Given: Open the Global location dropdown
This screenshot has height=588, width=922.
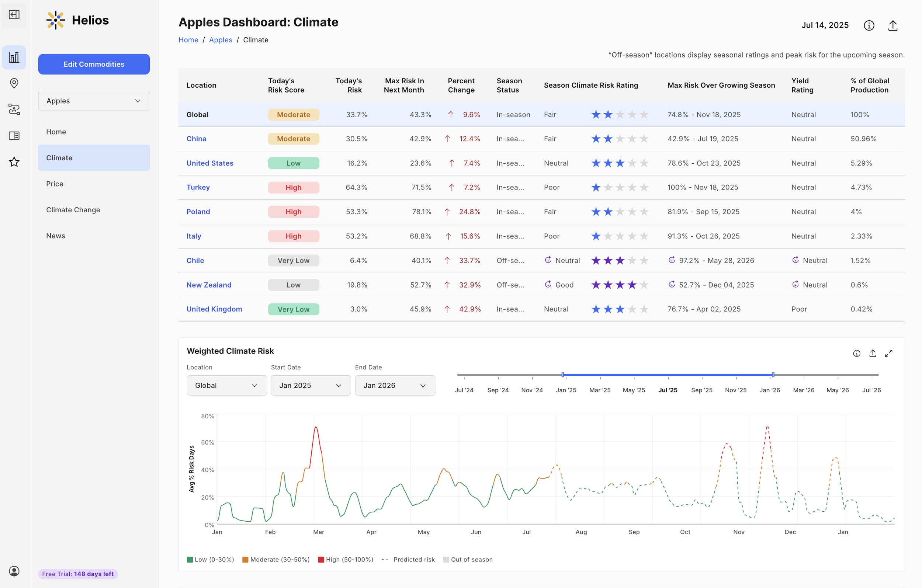Looking at the screenshot, I should coord(227,385).
